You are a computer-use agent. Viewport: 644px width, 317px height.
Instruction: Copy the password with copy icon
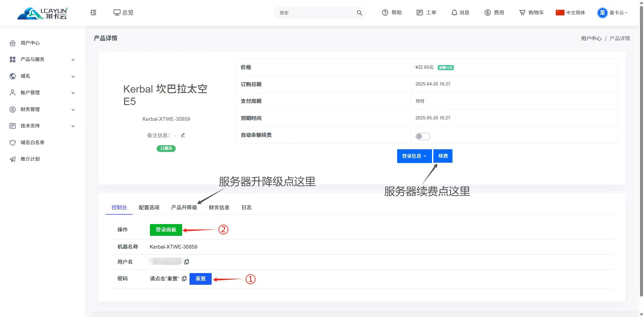coord(184,279)
